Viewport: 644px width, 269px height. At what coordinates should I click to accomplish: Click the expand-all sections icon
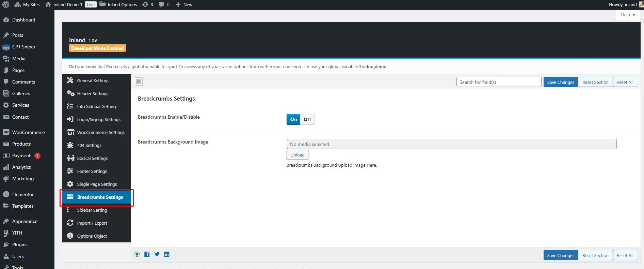tap(139, 81)
